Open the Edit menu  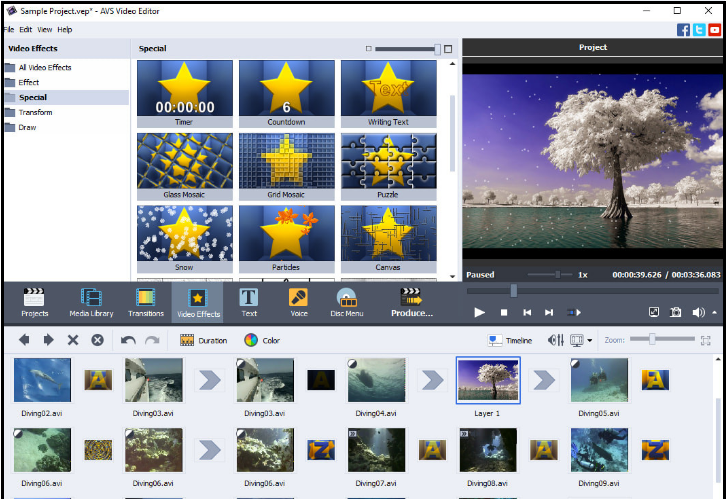[x=26, y=30]
